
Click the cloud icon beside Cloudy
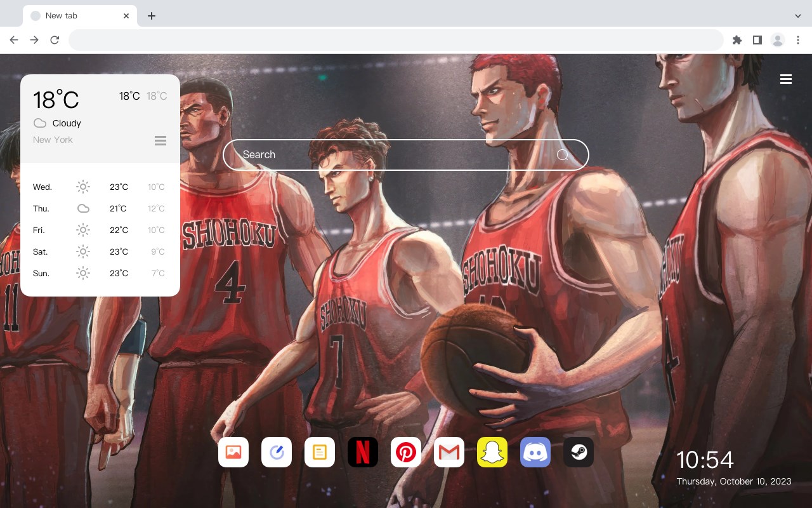coord(40,123)
